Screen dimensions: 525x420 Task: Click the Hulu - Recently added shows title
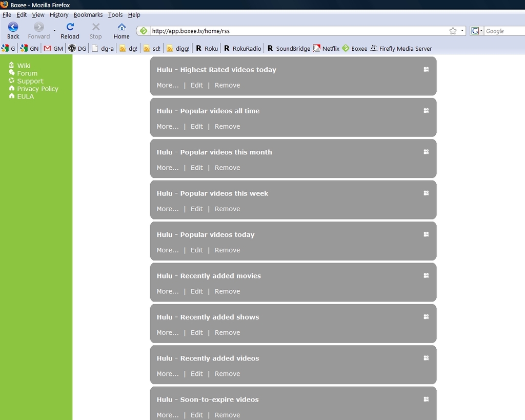click(x=208, y=317)
